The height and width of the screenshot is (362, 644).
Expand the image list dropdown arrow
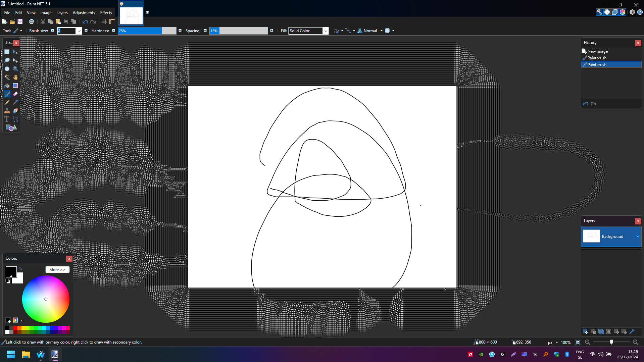[148, 13]
